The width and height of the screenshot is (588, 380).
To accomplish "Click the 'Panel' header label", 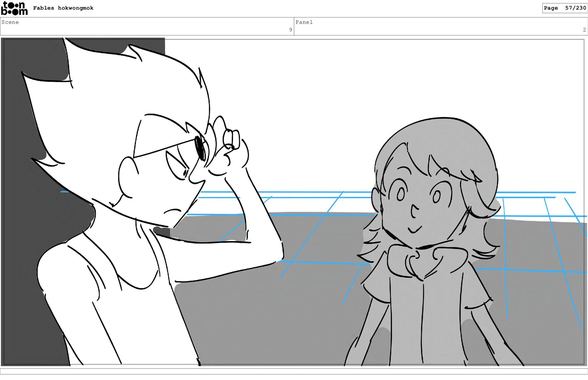I will (304, 22).
